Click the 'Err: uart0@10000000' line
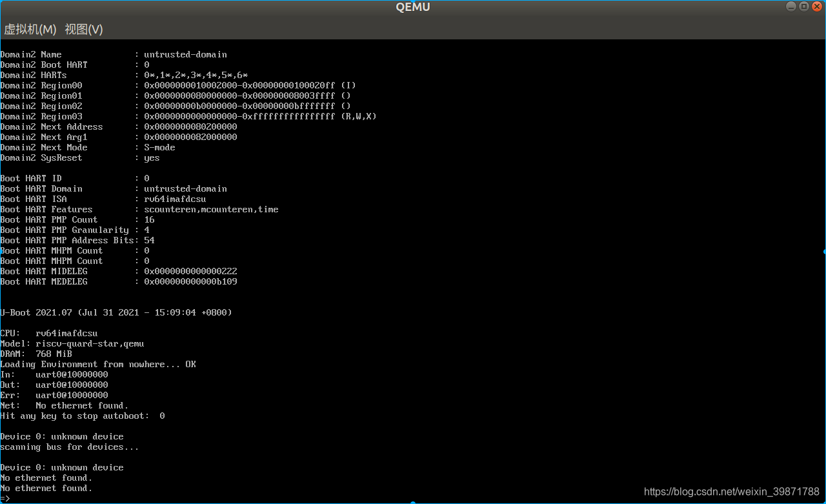The width and height of the screenshot is (826, 504). pos(54,395)
